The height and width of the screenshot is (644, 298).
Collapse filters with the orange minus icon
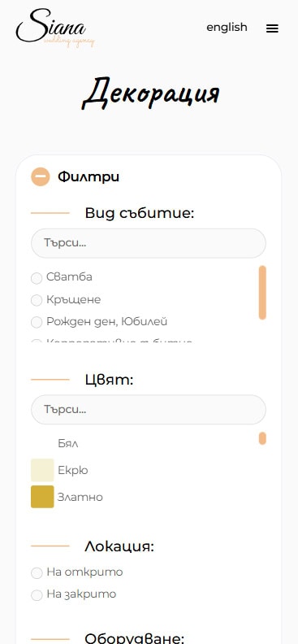[40, 177]
